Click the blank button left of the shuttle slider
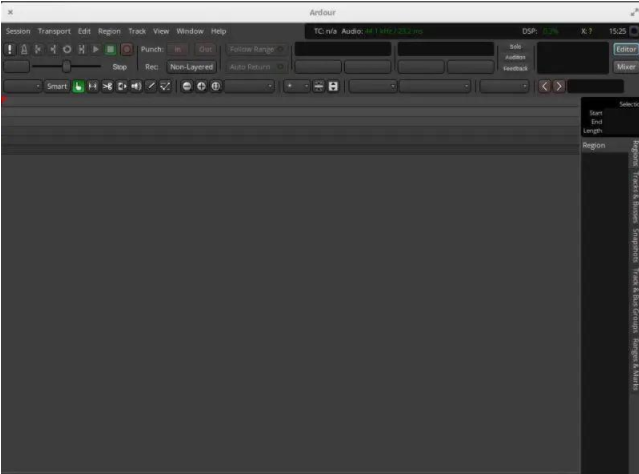This screenshot has width=639, height=474. (x=17, y=66)
